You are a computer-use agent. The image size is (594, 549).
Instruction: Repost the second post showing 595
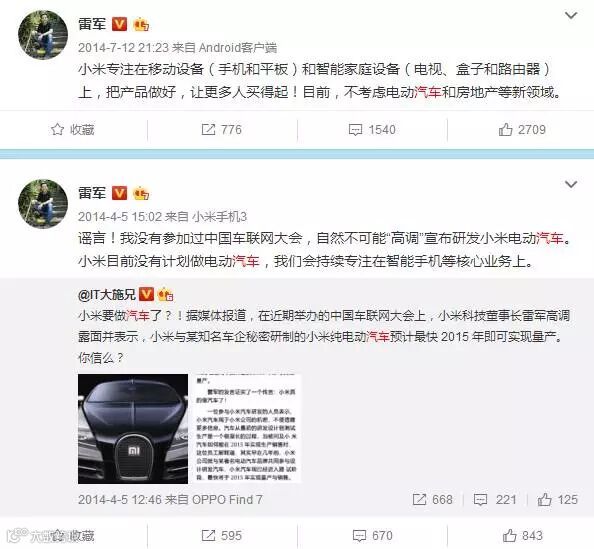tap(221, 535)
